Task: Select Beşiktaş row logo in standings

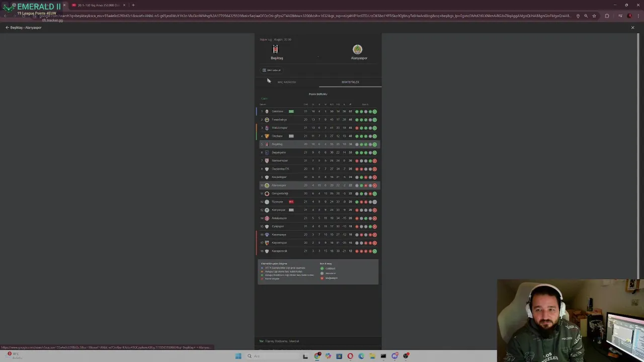Action: (x=267, y=144)
